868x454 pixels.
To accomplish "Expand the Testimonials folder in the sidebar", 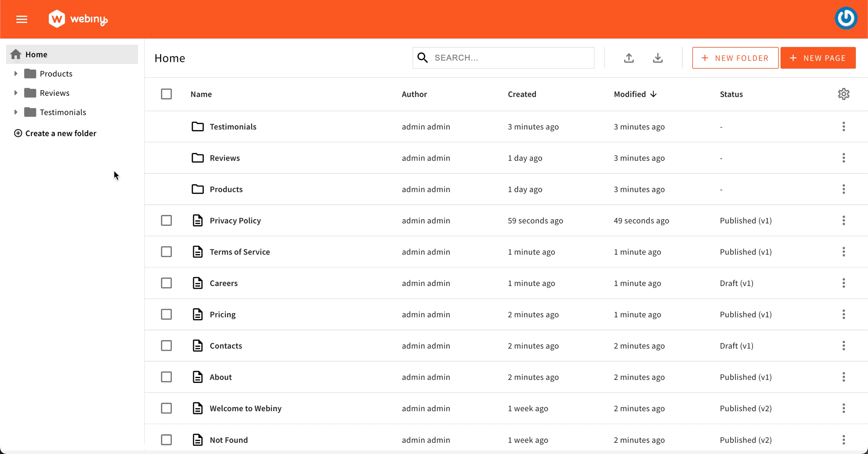I will [16, 112].
